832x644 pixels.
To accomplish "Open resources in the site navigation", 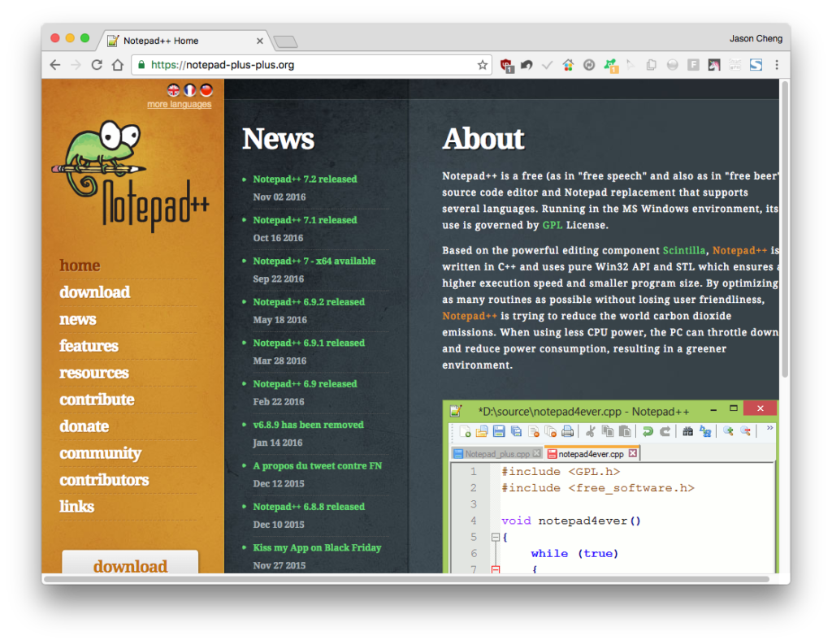I will click(x=94, y=373).
